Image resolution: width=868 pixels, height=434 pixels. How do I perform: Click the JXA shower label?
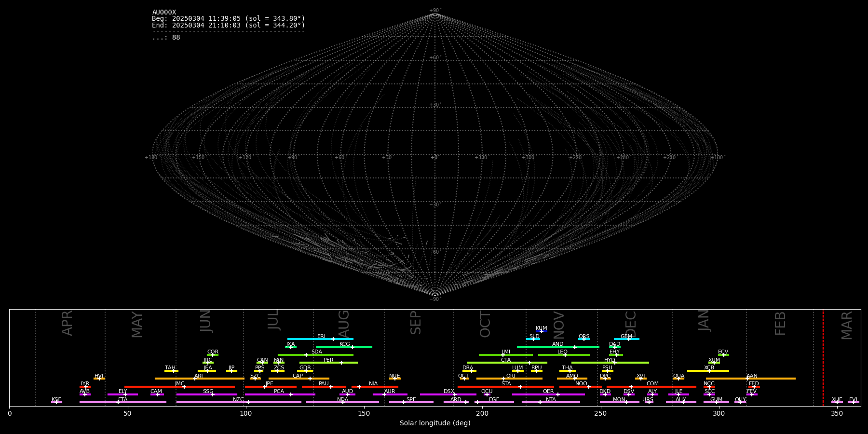[290, 344]
